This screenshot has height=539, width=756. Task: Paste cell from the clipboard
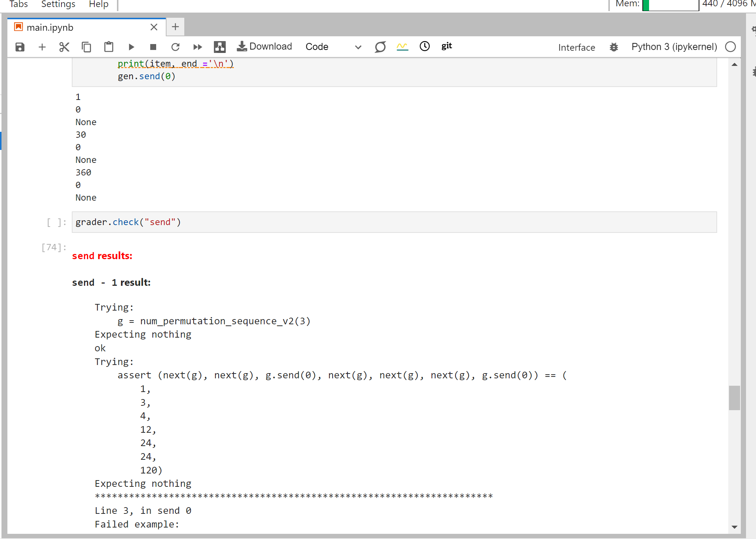tap(108, 47)
